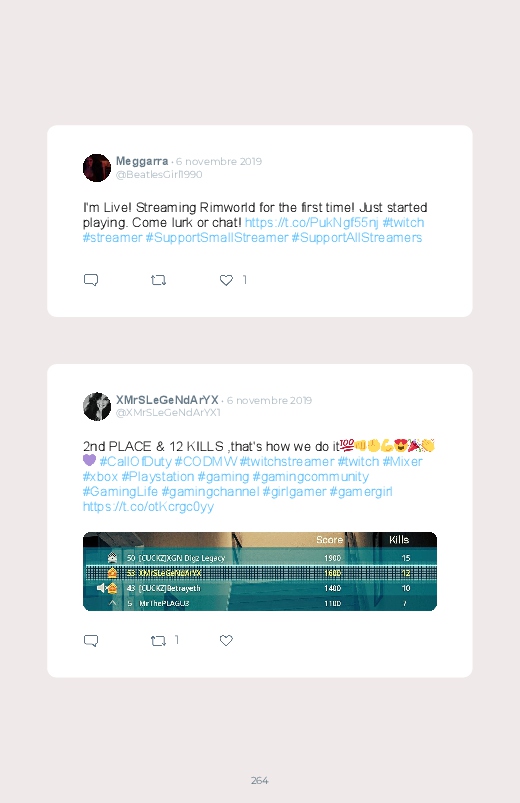The height and width of the screenshot is (803, 520).
Task: Click the #SupportAllStreamers hashtag
Action: pyautogui.click(x=357, y=238)
